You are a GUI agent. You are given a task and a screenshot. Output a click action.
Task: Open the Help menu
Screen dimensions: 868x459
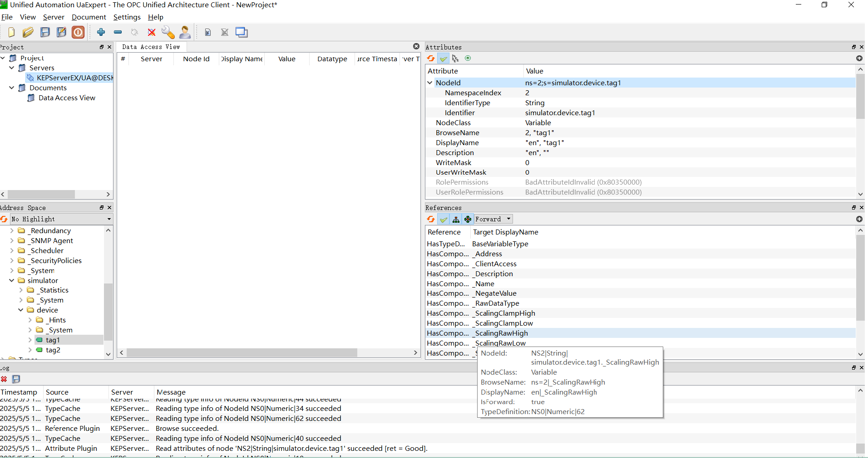(x=156, y=17)
